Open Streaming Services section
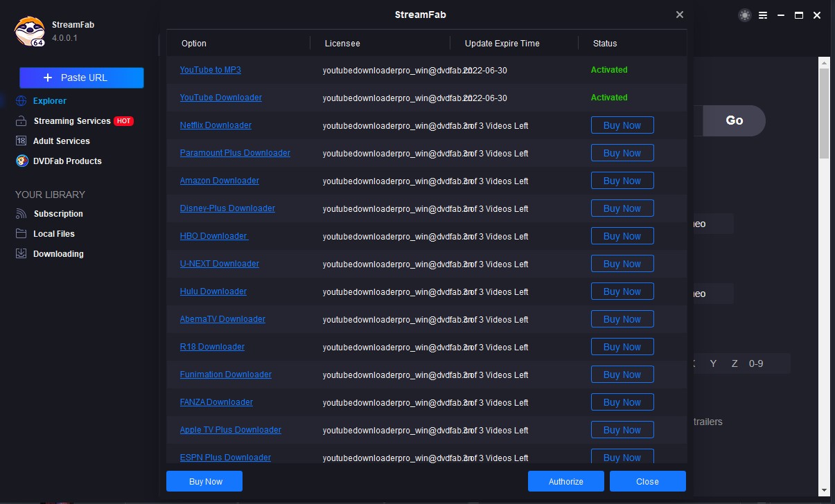The width and height of the screenshot is (835, 504). [x=72, y=121]
